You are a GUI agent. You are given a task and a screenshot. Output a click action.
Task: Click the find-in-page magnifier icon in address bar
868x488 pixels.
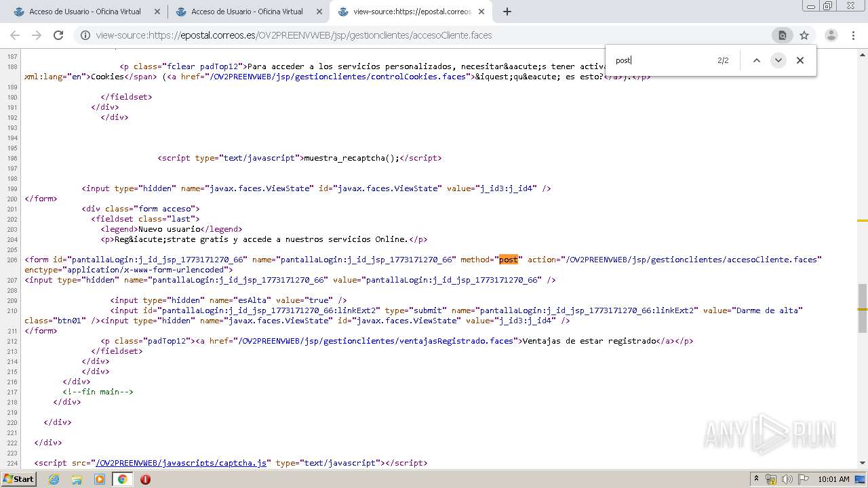tap(783, 35)
